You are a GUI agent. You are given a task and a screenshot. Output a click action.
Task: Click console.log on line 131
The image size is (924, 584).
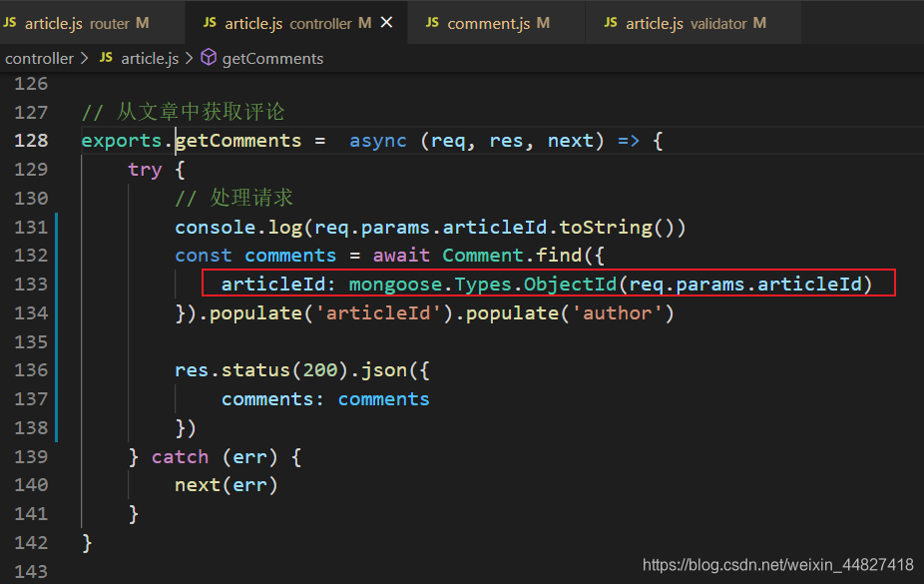pyautogui.click(x=238, y=227)
